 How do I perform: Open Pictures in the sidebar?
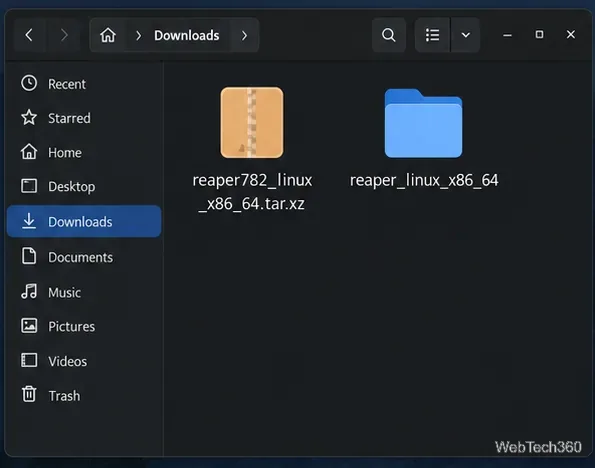click(84, 326)
